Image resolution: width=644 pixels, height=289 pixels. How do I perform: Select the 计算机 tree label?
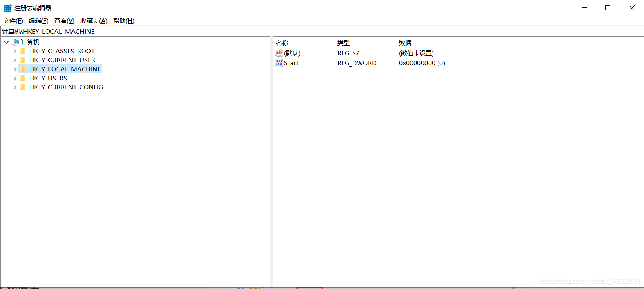(30, 42)
